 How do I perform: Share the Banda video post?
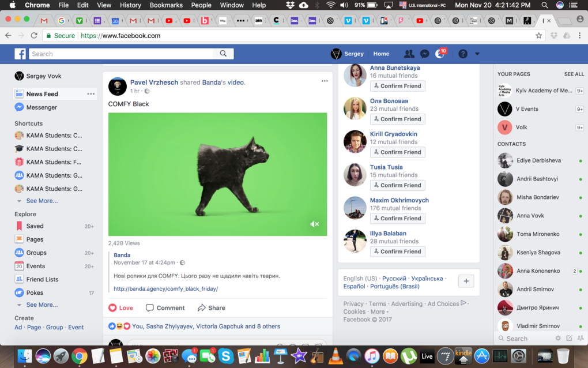click(212, 308)
